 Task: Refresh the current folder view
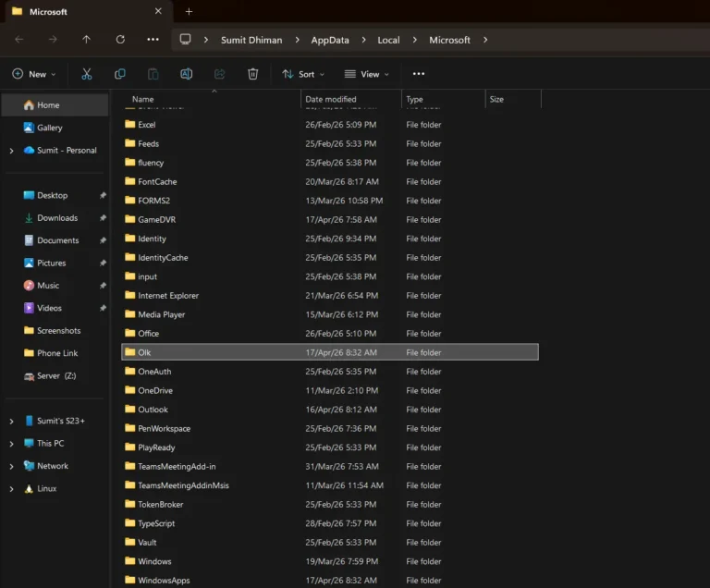120,40
